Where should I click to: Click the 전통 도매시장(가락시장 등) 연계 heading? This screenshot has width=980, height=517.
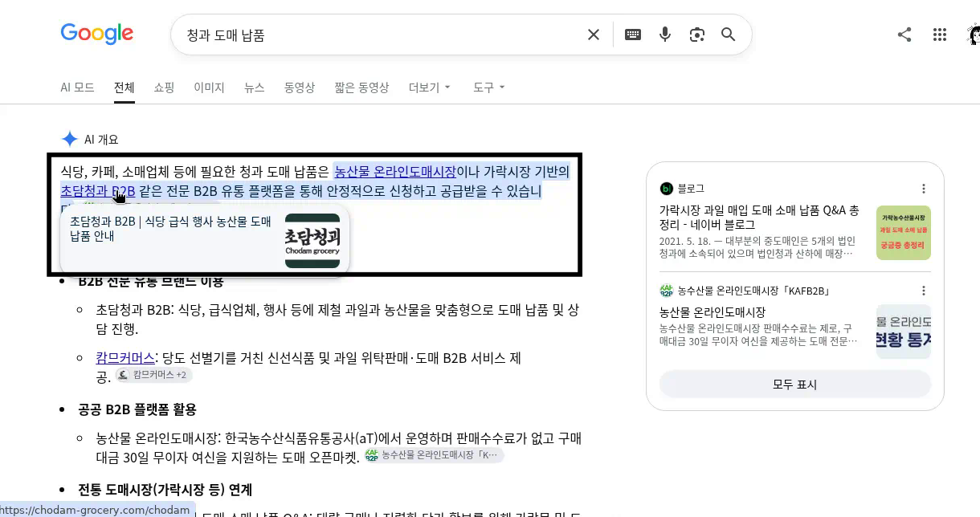click(165, 489)
